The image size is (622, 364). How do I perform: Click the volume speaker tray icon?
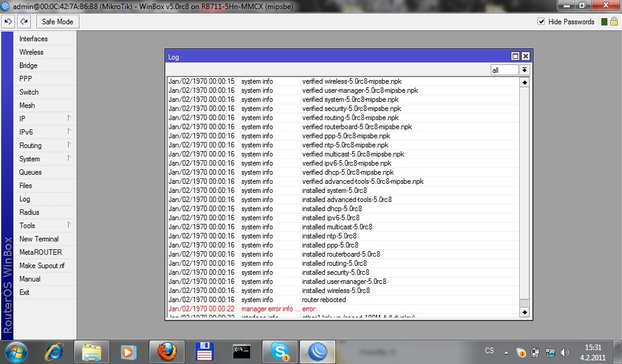pyautogui.click(x=564, y=352)
